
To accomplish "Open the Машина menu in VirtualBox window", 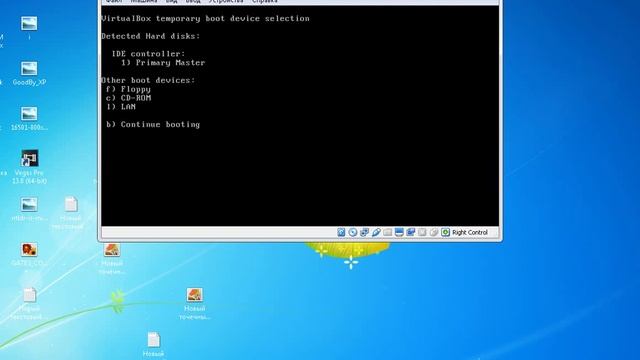I will 144,2.
